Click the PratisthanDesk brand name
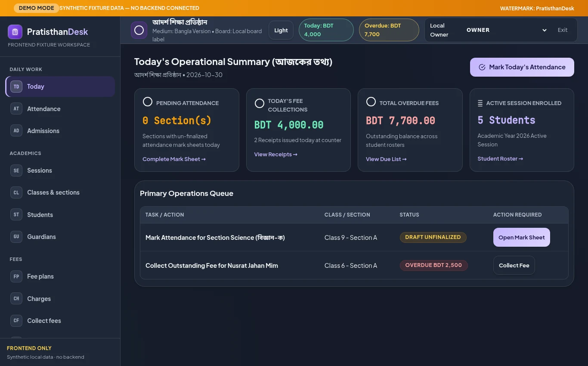The image size is (588, 366). coord(57,32)
